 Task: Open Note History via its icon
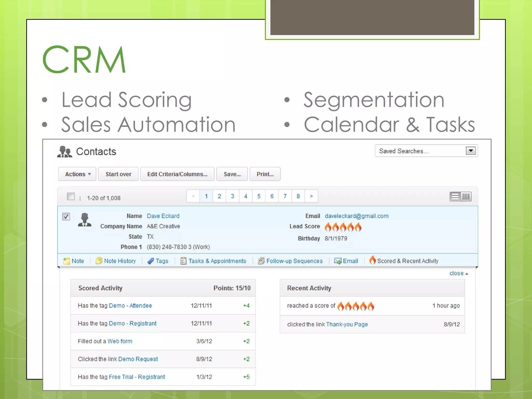[99, 261]
